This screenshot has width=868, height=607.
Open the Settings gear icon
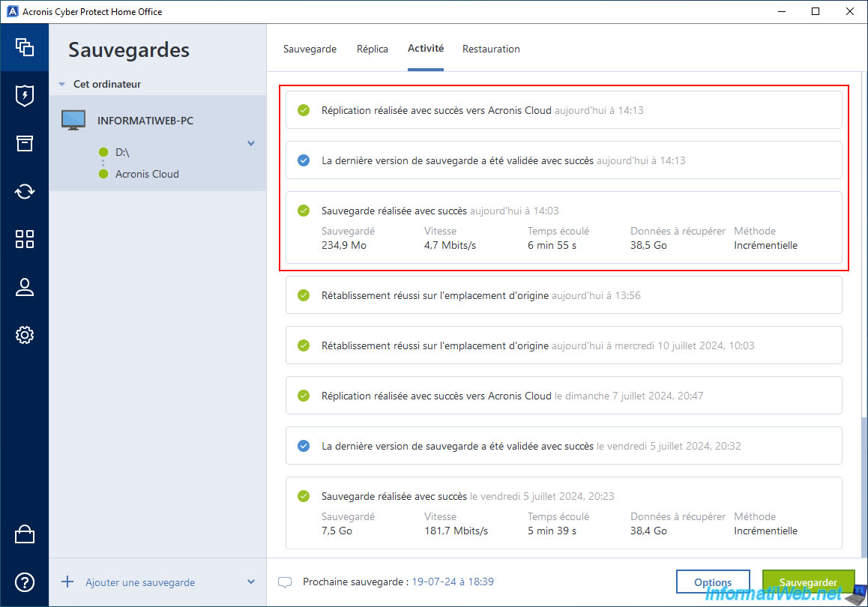[24, 335]
